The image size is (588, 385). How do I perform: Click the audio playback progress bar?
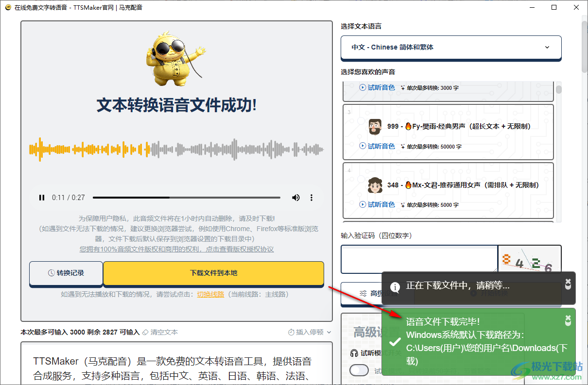tap(187, 197)
